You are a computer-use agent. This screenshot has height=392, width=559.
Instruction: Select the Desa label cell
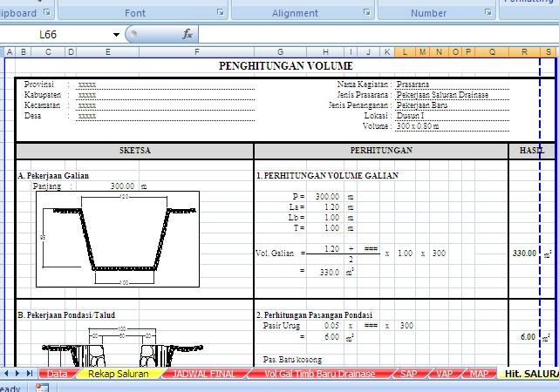[32, 116]
